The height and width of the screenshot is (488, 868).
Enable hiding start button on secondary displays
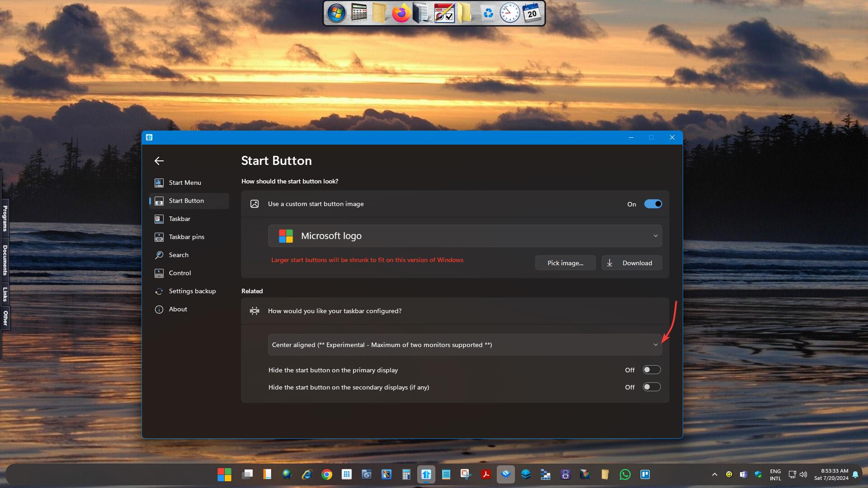tap(651, 387)
